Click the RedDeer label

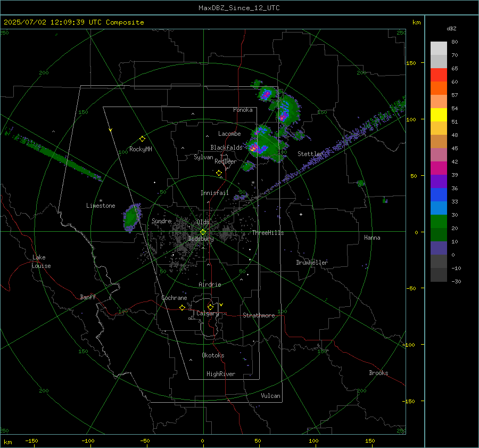226,161
